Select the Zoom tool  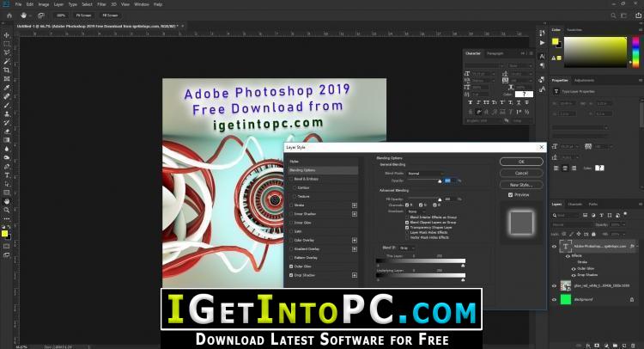coord(7,210)
